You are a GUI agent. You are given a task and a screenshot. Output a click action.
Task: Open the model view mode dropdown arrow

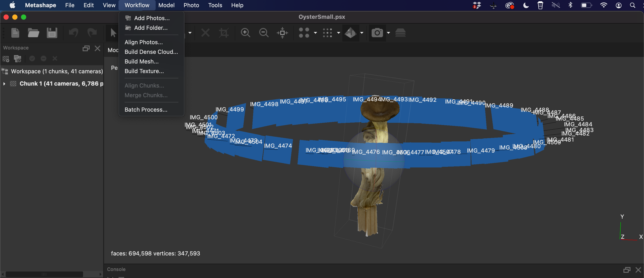tap(362, 33)
